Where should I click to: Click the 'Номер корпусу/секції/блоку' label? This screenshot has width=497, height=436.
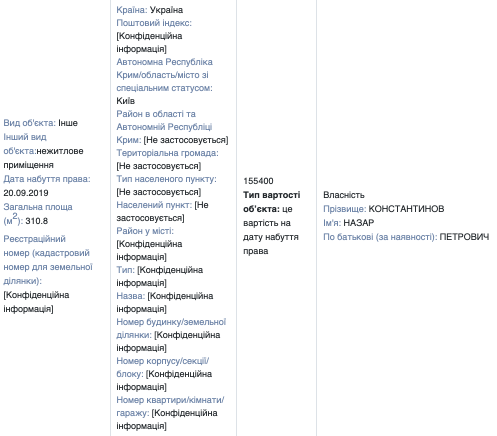coord(163,367)
